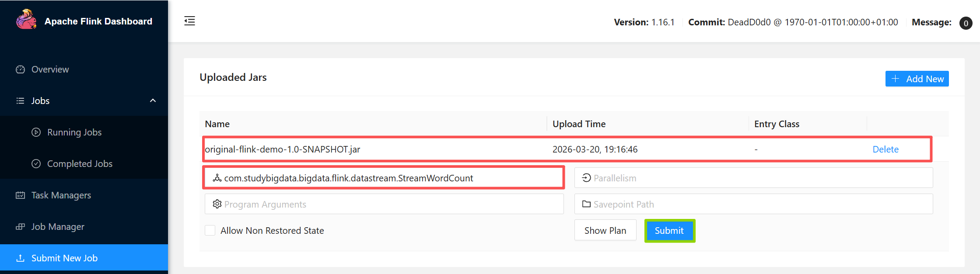Viewport: 980px width, 274px height.
Task: Click the Running Jobs play-circle icon
Action: click(36, 132)
